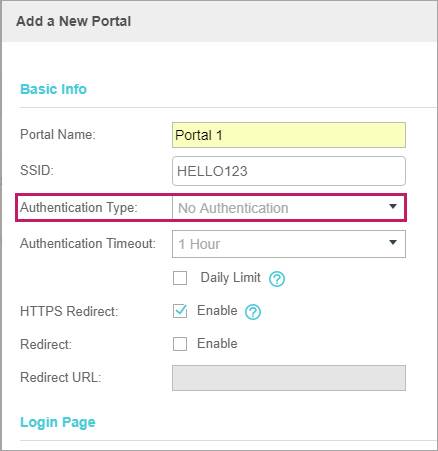
Task: Select the greyed-out Redirect URL field
Action: point(289,378)
